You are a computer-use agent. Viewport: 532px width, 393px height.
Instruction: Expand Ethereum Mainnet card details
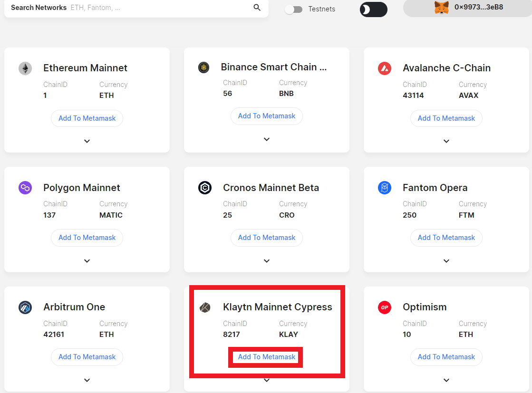[x=87, y=141]
